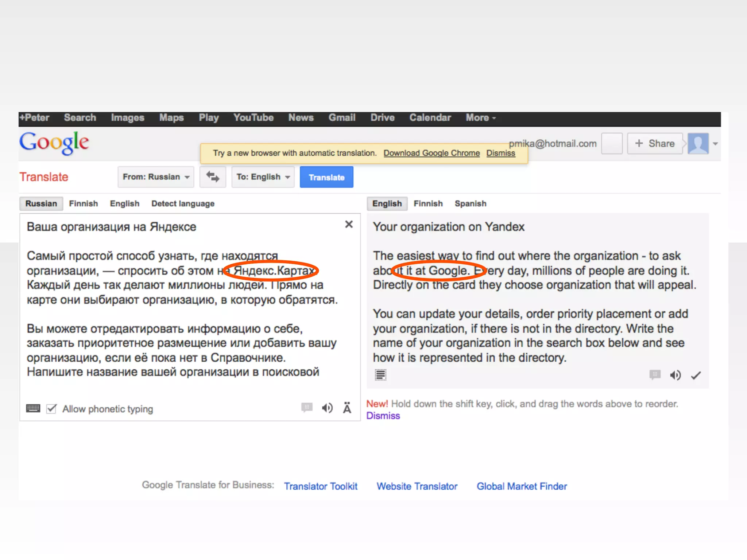Open the on-screen keyboard icon

[x=33, y=408]
